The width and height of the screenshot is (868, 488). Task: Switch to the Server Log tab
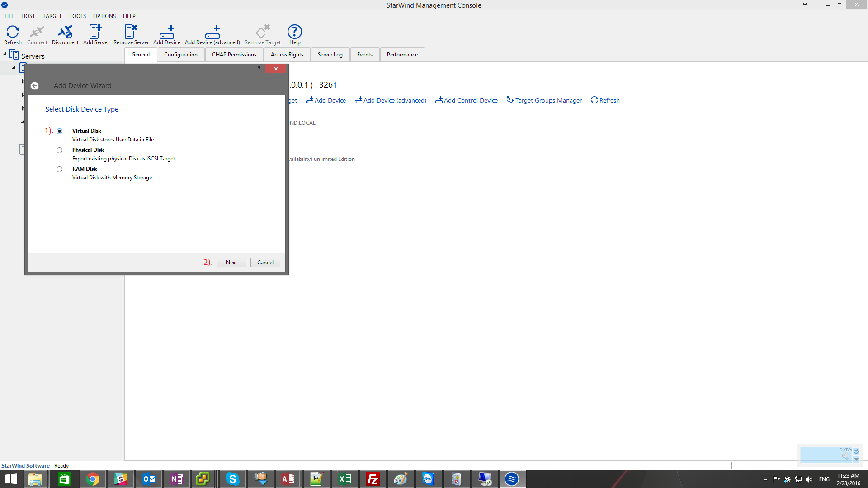pos(330,55)
